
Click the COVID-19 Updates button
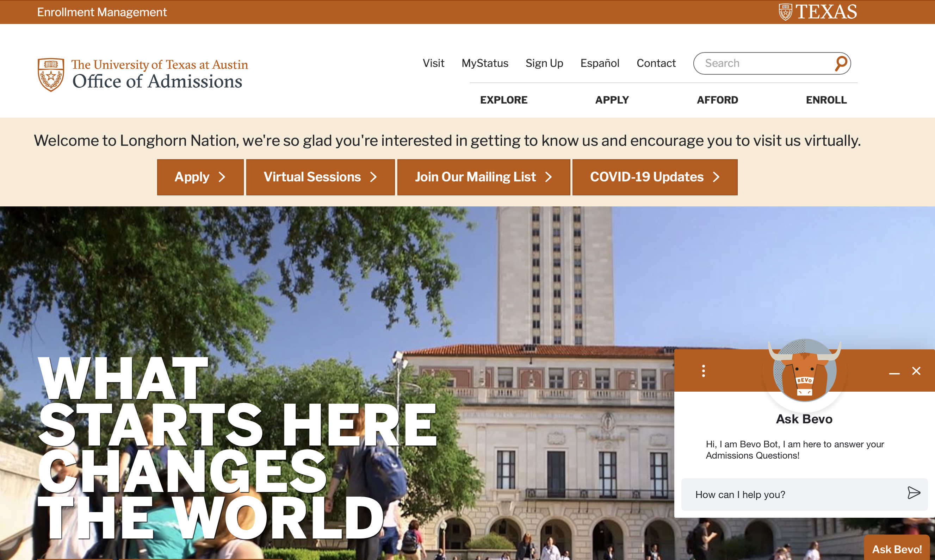pyautogui.click(x=655, y=177)
